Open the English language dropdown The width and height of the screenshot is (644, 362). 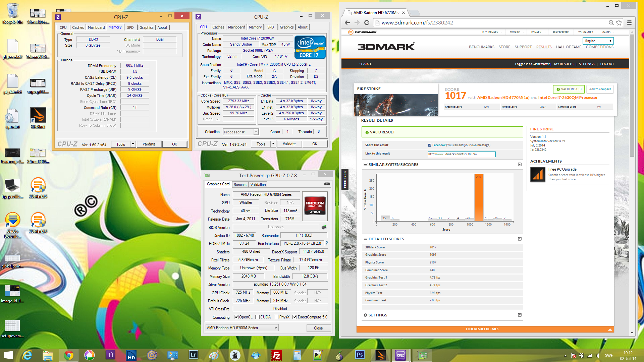(x=598, y=41)
